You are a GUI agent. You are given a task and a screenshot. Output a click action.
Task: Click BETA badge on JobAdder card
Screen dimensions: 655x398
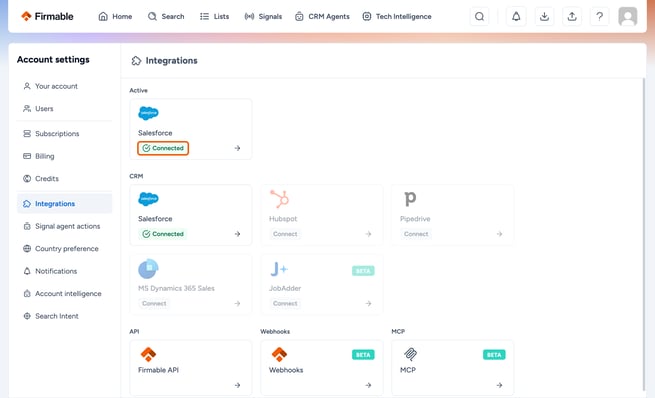363,271
